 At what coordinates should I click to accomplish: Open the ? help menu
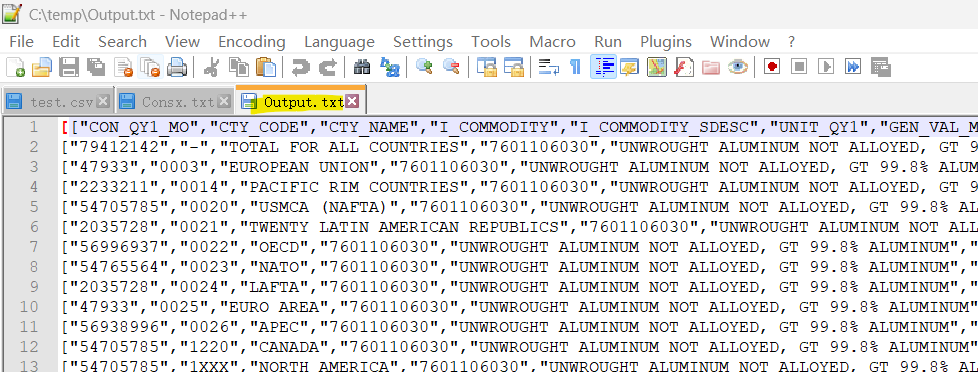(x=792, y=42)
